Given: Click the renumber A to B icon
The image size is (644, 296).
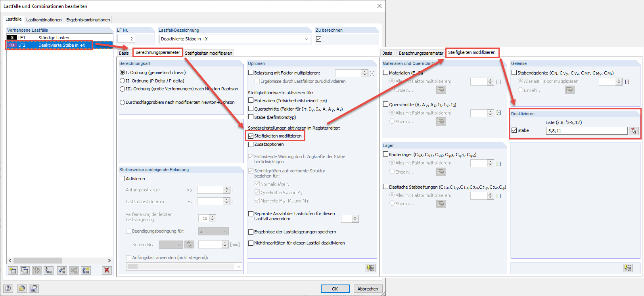Looking at the screenshot, I should click(x=48, y=270).
